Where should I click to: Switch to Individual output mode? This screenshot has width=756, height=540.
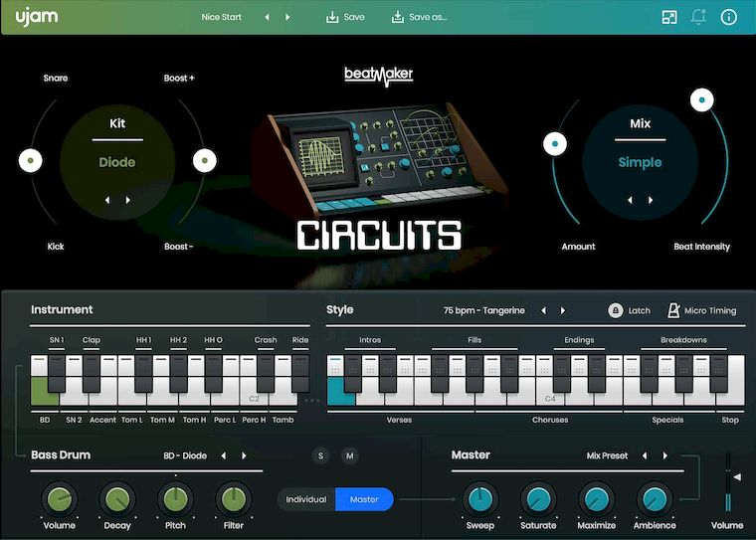pyautogui.click(x=306, y=499)
